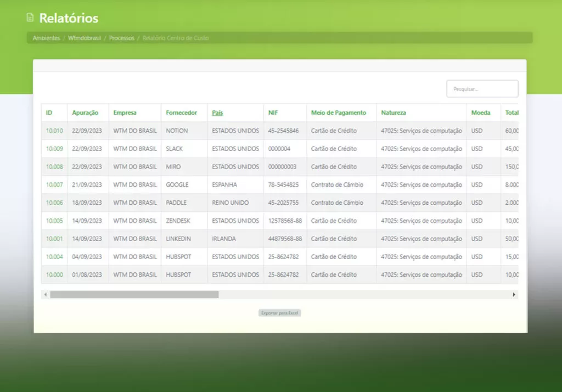Open record ID 10.007 for GOOGLE
The image size is (562, 392).
54,184
